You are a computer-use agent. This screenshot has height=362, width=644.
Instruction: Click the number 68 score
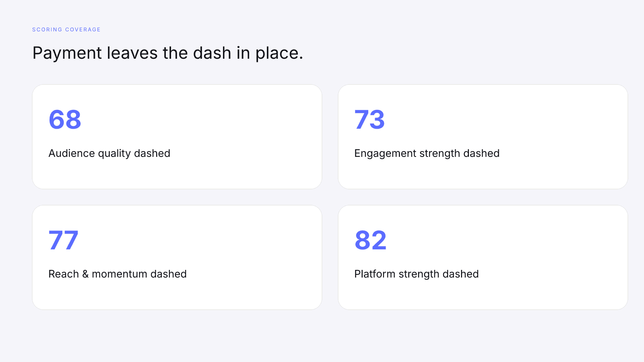coord(65,119)
